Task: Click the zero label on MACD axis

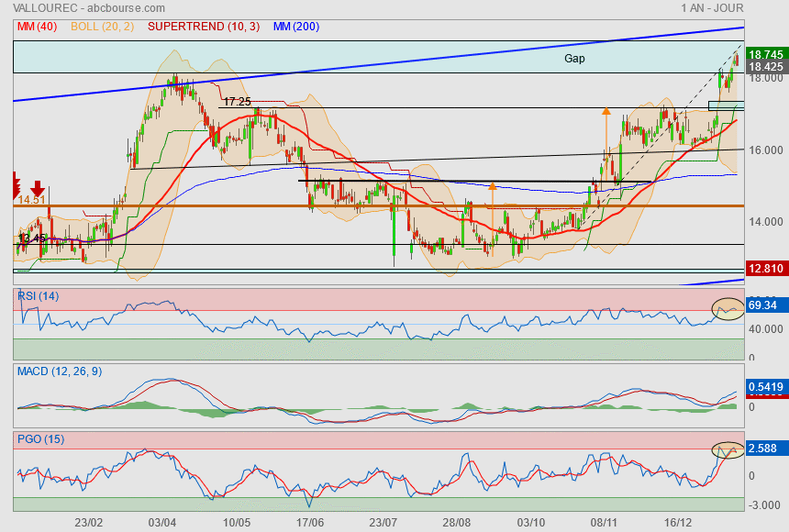Action: [751, 406]
